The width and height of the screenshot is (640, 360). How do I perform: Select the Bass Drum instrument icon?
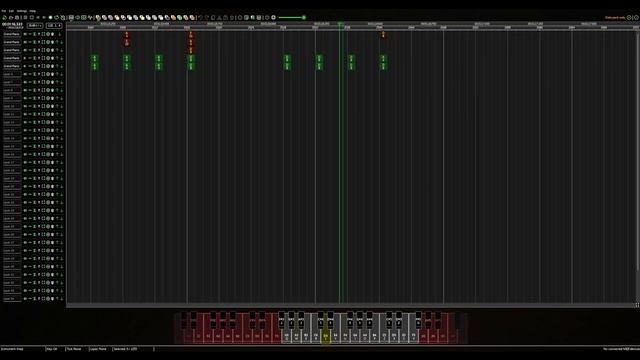point(111,18)
